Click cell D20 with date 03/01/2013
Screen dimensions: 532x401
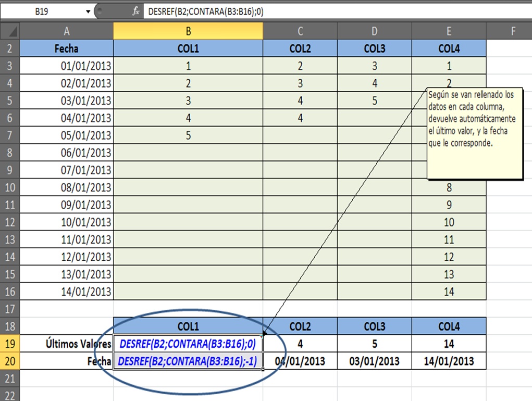pyautogui.click(x=374, y=361)
